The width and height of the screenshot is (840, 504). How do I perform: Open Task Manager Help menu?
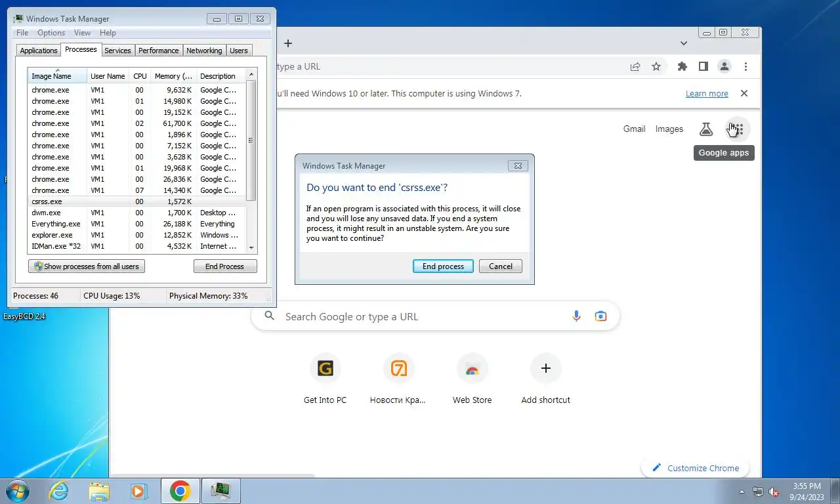click(x=108, y=33)
